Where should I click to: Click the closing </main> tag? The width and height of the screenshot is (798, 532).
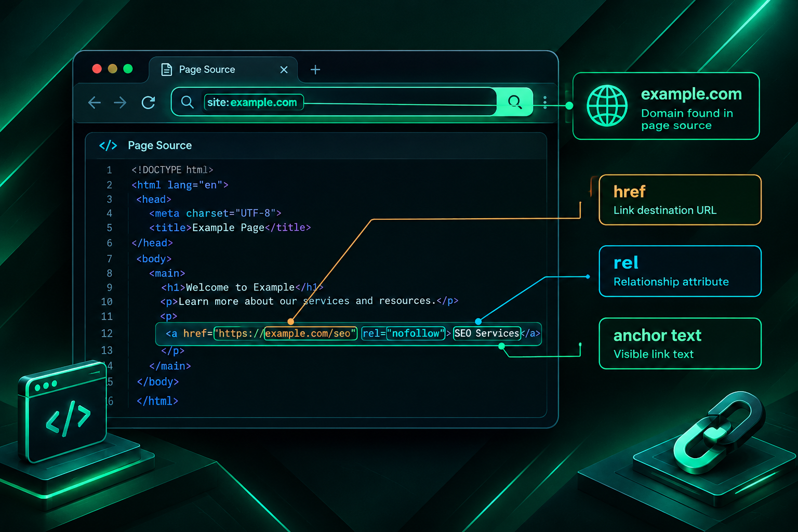coord(170,366)
